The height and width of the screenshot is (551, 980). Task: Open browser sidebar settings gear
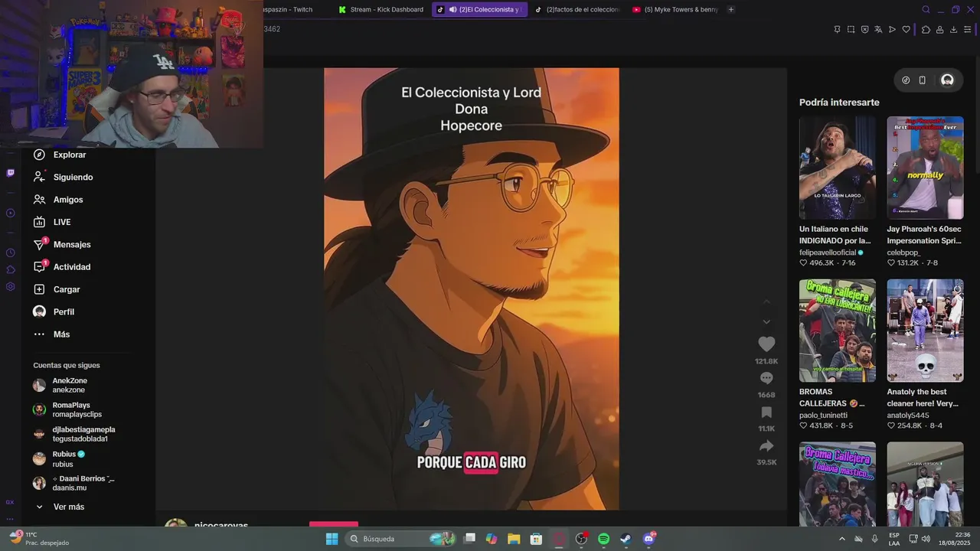(x=10, y=287)
